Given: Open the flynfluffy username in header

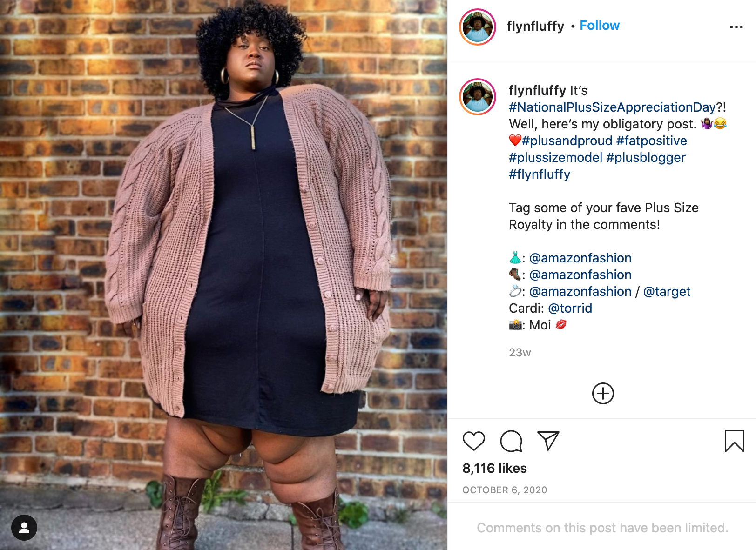Looking at the screenshot, I should coord(535,26).
